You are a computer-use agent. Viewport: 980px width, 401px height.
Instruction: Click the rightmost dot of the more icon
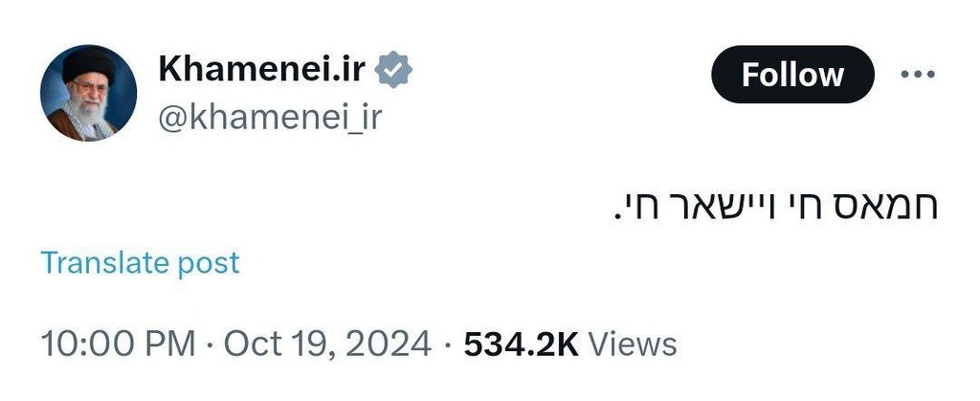point(930,75)
